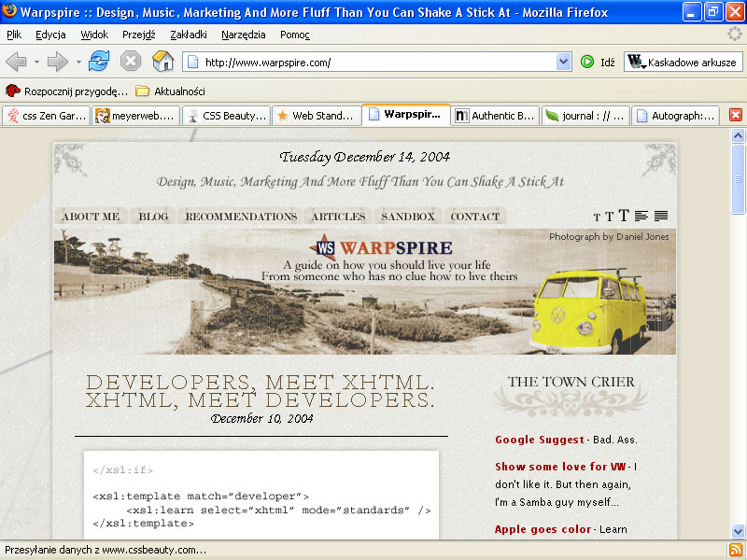
Task: Open the Zakładki menu
Action: click(x=189, y=35)
